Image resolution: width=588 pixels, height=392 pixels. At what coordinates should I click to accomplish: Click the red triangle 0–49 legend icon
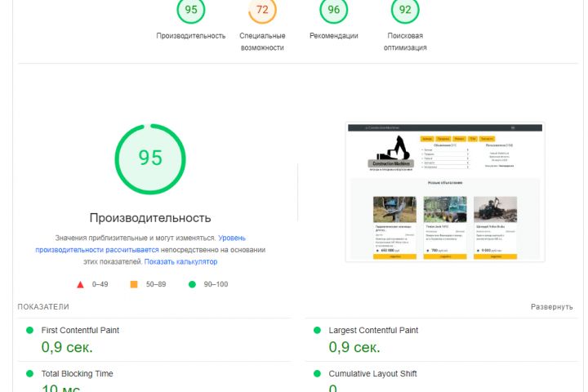pos(80,284)
